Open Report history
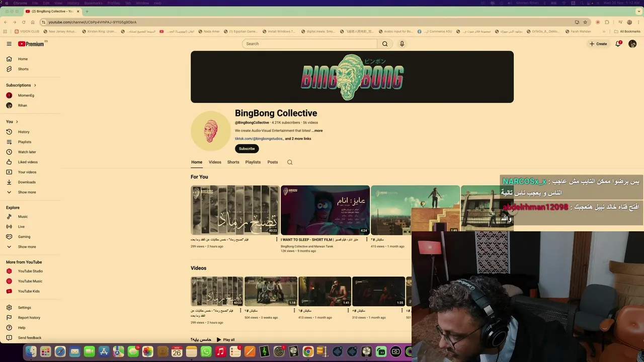644x362 pixels. 30,318
